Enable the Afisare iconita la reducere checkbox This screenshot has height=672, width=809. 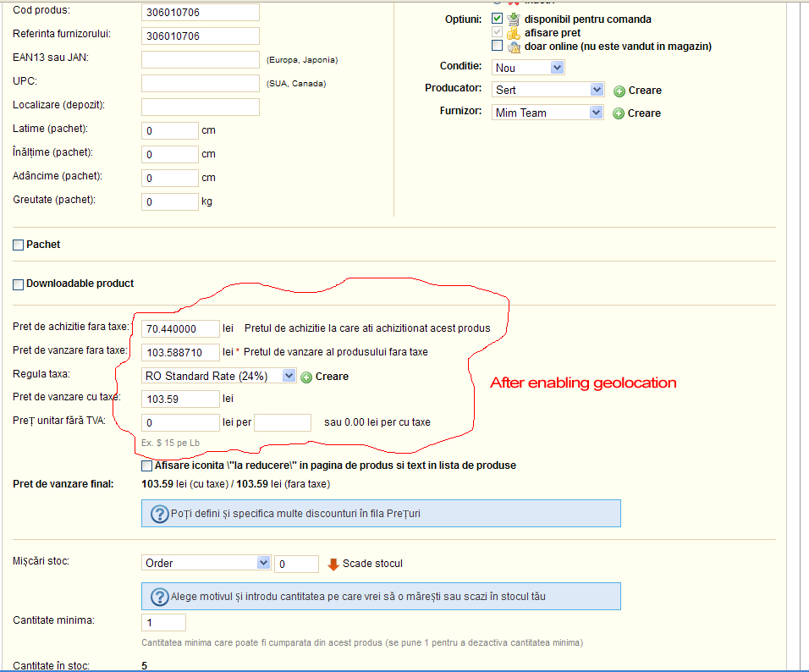[x=146, y=466]
